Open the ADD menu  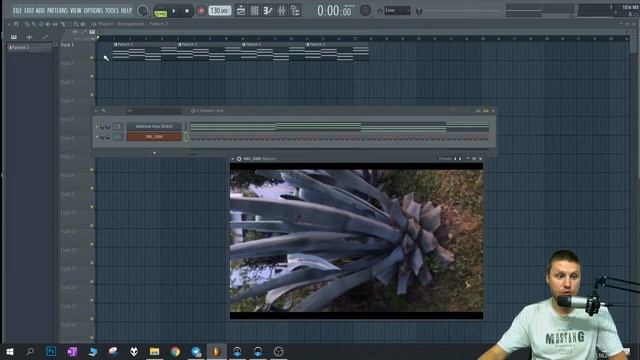coord(40,11)
